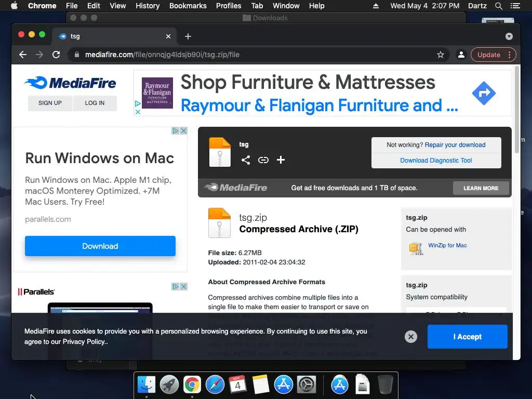Open the Bookmarks menu
This screenshot has height=399, width=532.
pyautogui.click(x=188, y=6)
